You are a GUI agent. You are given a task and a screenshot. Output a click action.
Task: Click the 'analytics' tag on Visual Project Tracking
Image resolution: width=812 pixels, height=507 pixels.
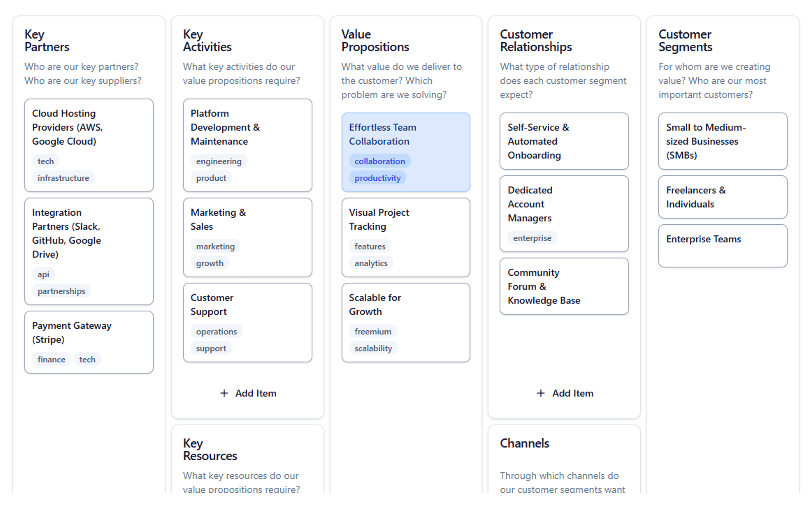[x=371, y=262]
